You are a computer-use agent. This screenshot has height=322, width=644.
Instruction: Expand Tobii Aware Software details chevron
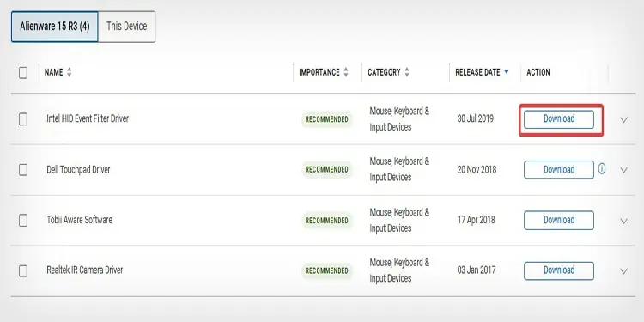pos(624,221)
